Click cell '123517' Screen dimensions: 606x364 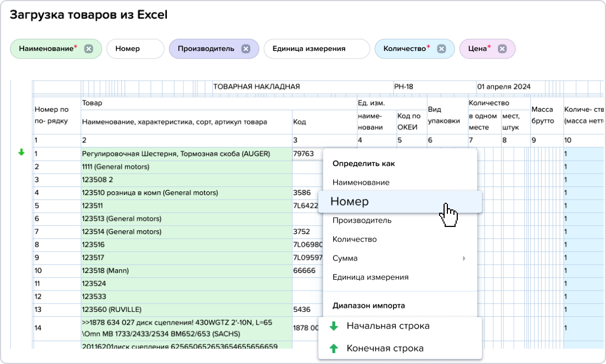186,258
